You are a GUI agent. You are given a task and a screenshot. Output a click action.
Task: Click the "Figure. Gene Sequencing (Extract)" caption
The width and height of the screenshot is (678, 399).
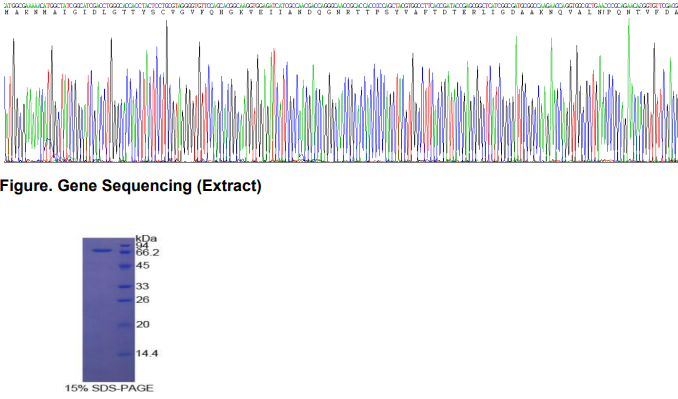point(131,186)
